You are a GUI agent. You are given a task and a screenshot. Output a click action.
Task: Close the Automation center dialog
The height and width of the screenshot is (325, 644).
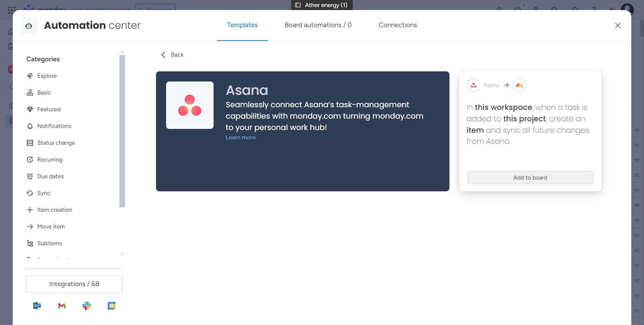[x=618, y=25]
